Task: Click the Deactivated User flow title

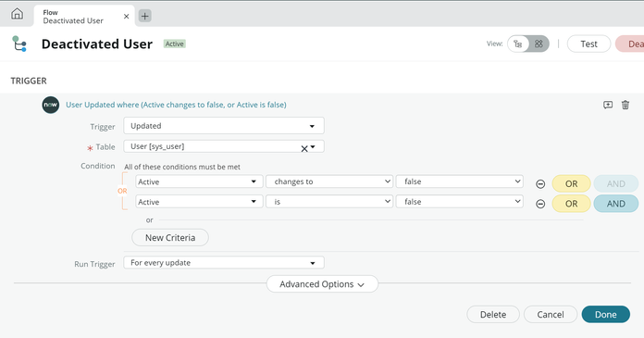Action: coord(97,44)
